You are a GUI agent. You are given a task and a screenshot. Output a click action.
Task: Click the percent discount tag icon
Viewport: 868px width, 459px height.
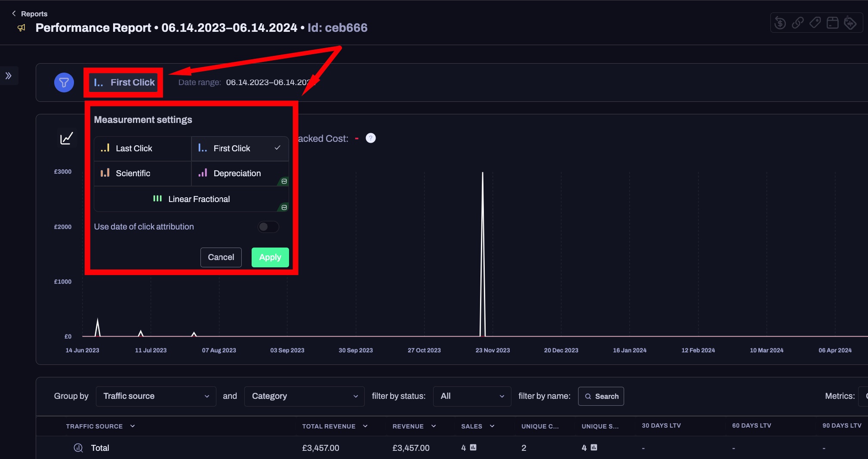coord(850,23)
